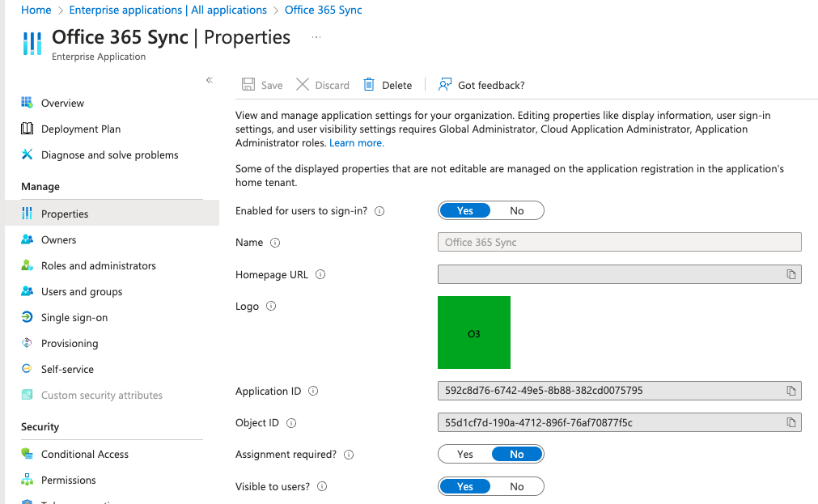Click the Permissions hierarchy icon
This screenshot has height=504, width=818.
click(28, 480)
